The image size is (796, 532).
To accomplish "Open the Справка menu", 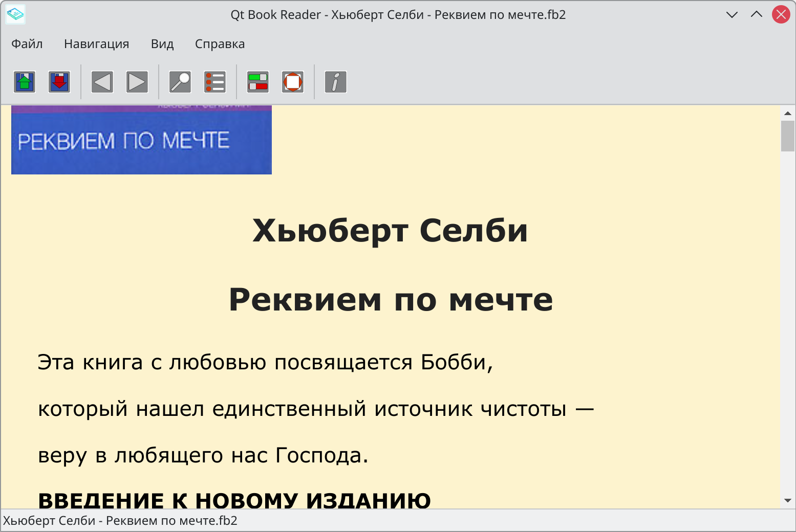I will [x=220, y=44].
